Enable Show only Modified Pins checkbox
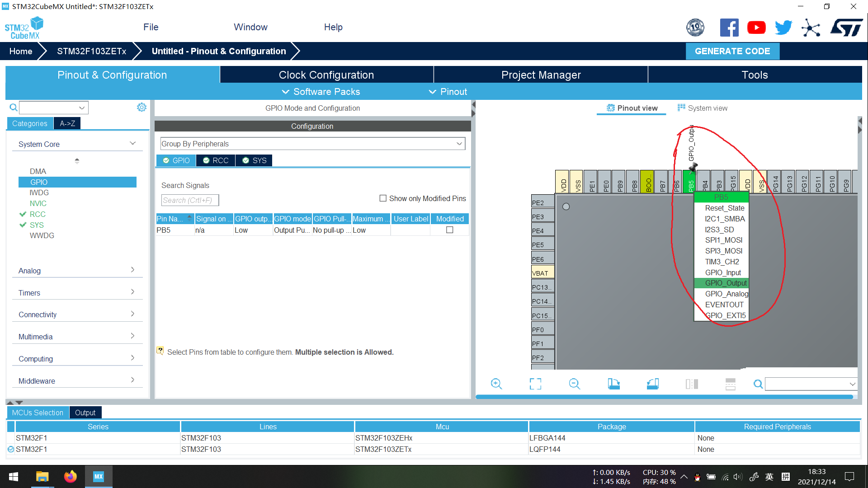 (383, 198)
